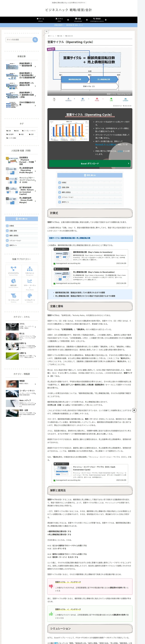
Task: Open ホーム in top navigation
Action: [40, 20]
